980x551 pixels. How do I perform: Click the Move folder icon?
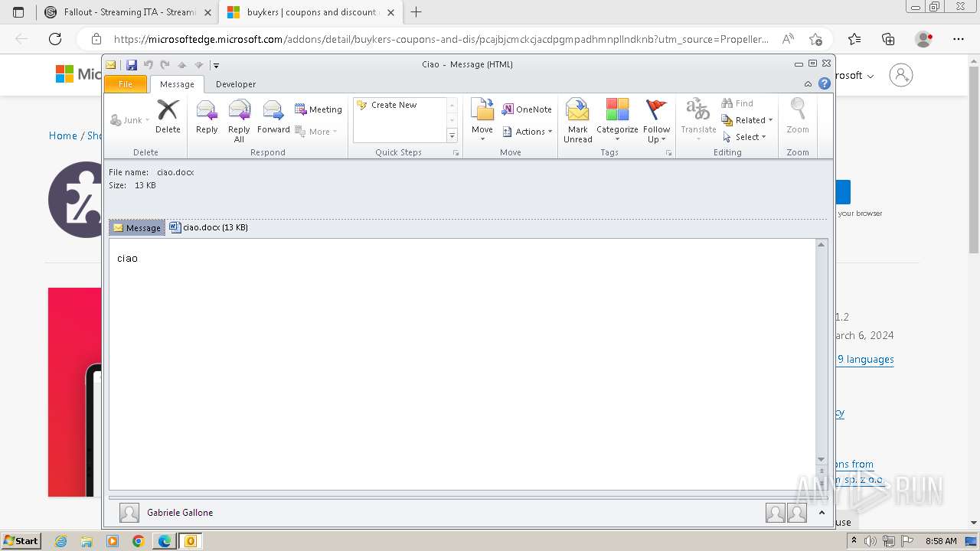click(x=482, y=119)
